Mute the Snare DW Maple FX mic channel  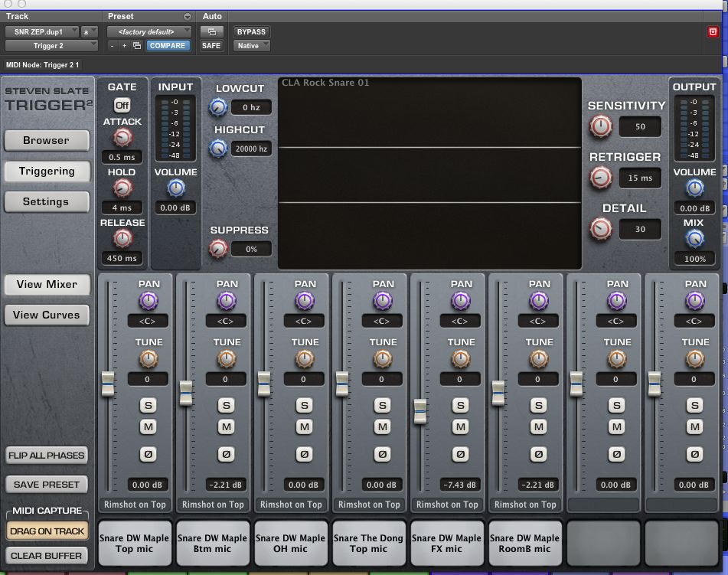(461, 426)
